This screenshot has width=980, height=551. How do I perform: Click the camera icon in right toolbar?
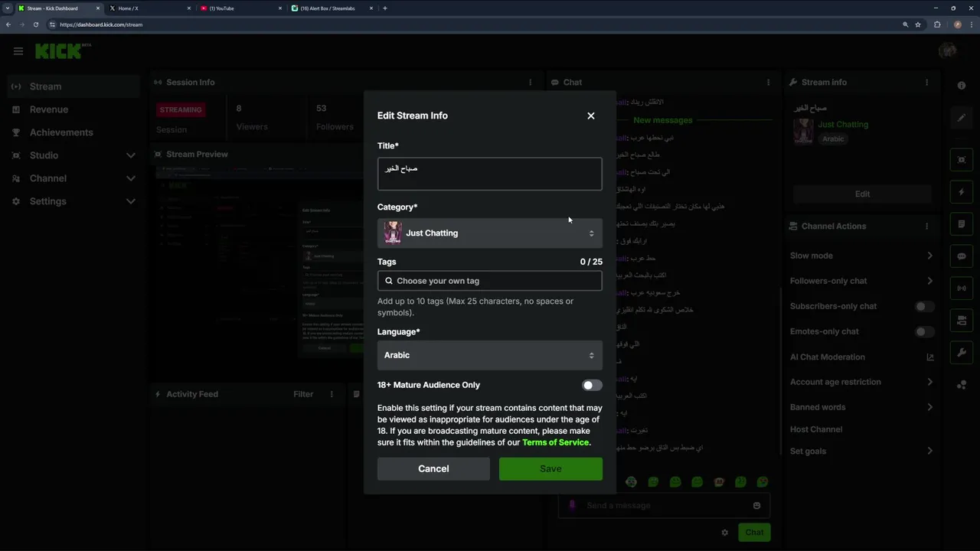click(962, 320)
